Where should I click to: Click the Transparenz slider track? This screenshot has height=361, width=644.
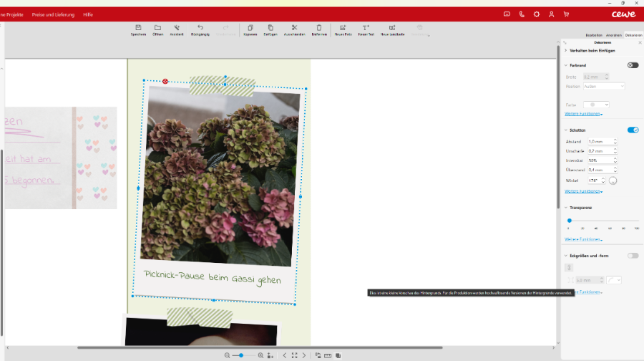pyautogui.click(x=602, y=221)
